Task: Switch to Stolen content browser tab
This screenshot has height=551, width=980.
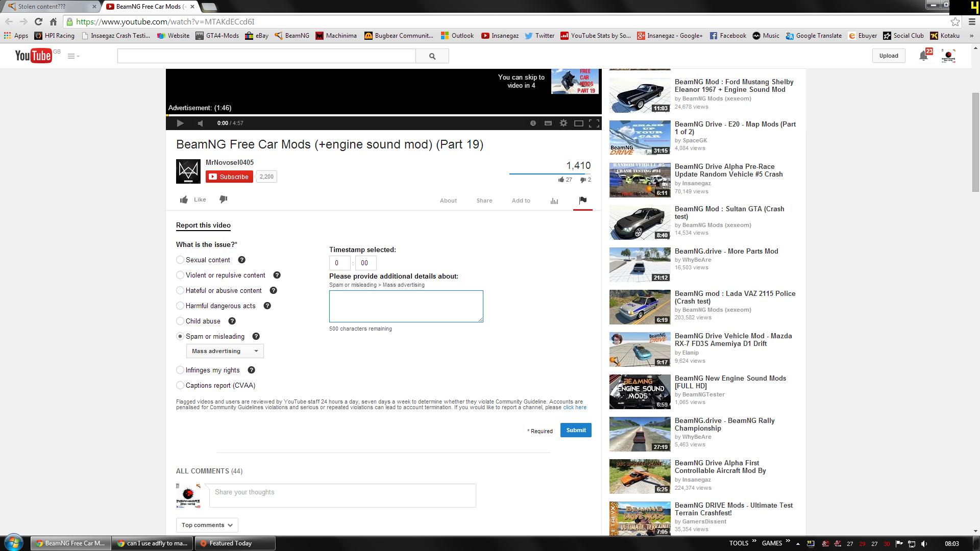Action: (x=51, y=6)
